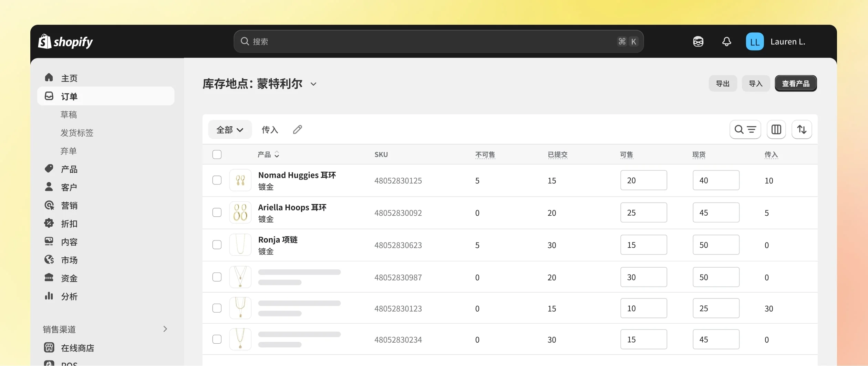Click the 查看产品 button

796,83
